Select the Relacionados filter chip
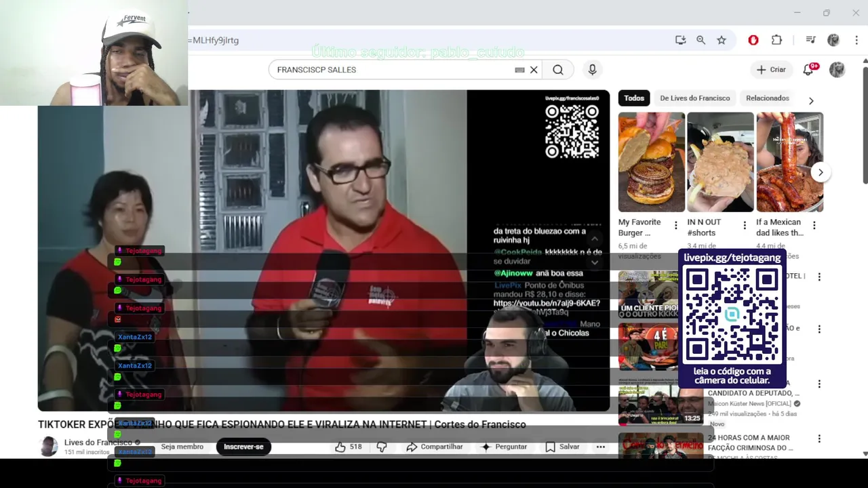The width and height of the screenshot is (868, 488). coord(768,98)
